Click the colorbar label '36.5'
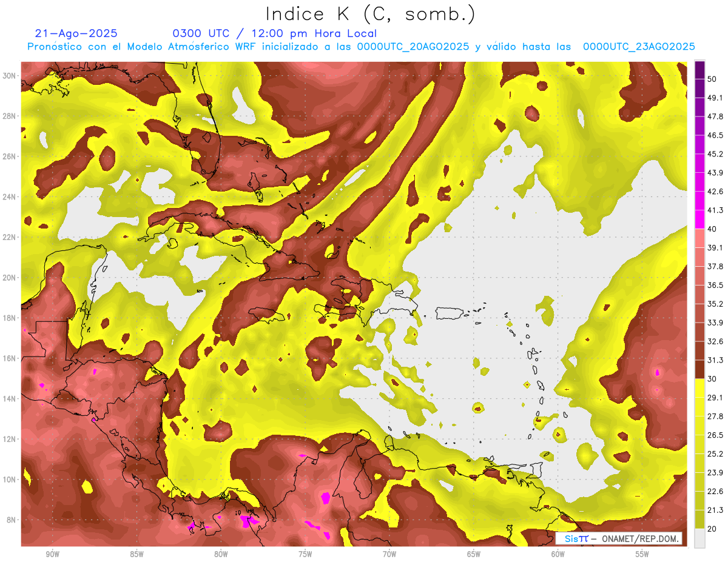Image resolution: width=728 pixels, height=562 pixels. 715,285
